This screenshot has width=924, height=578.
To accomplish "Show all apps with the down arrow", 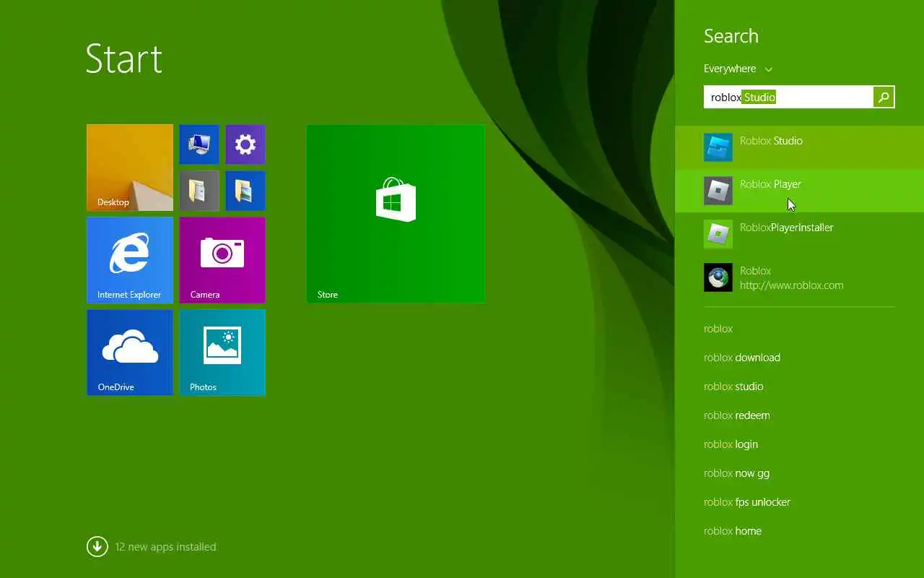I will coord(97,547).
